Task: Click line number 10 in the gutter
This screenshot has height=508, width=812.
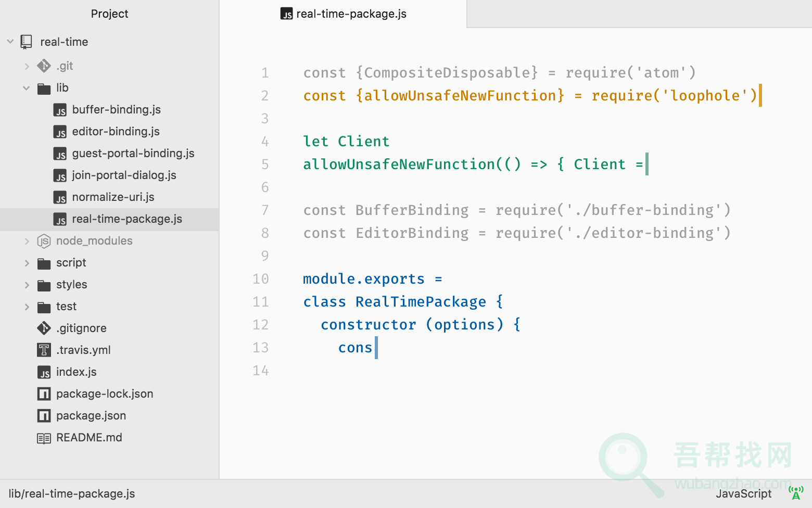Action: [x=260, y=279]
